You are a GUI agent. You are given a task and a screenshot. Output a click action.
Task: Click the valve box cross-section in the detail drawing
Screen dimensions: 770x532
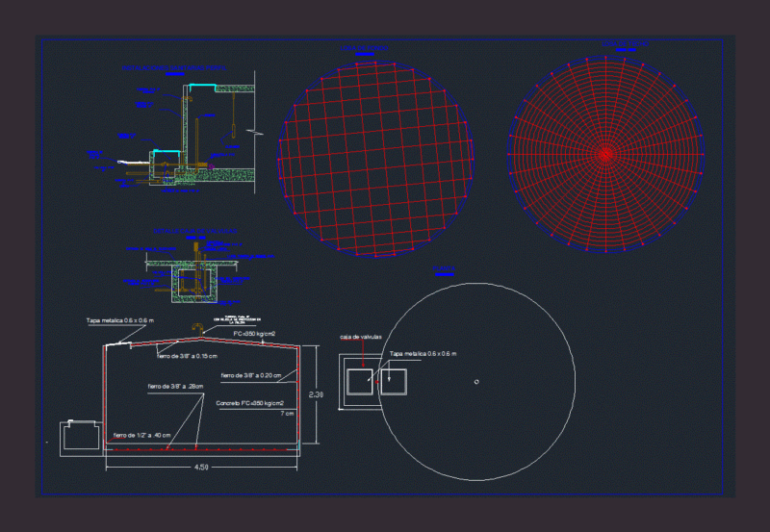coord(195,285)
